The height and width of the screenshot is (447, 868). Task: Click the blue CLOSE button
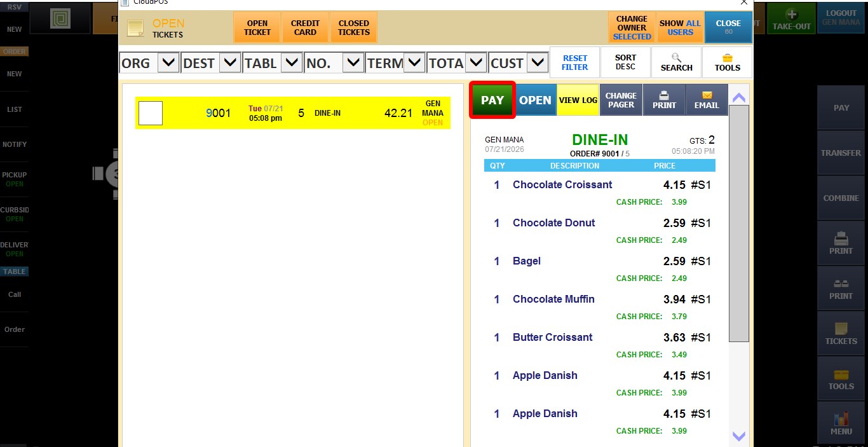[728, 28]
